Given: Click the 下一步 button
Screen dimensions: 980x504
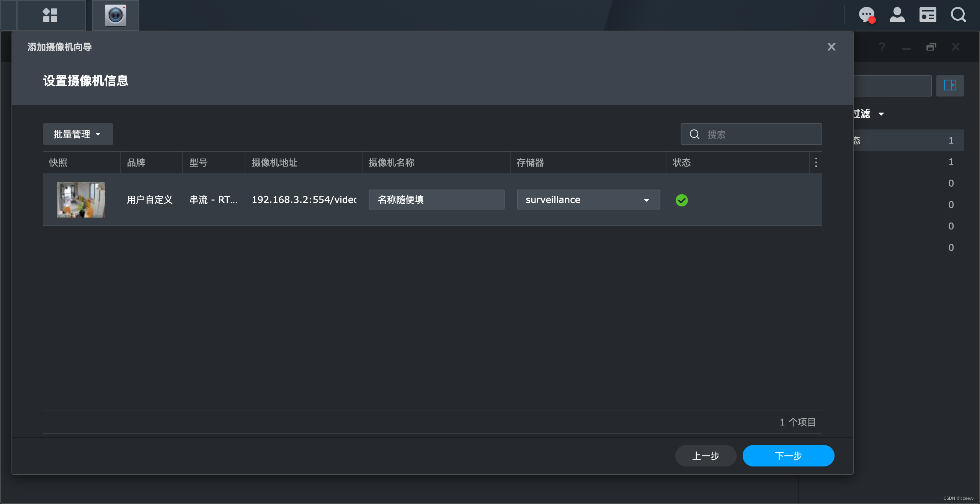Looking at the screenshot, I should click(x=788, y=456).
